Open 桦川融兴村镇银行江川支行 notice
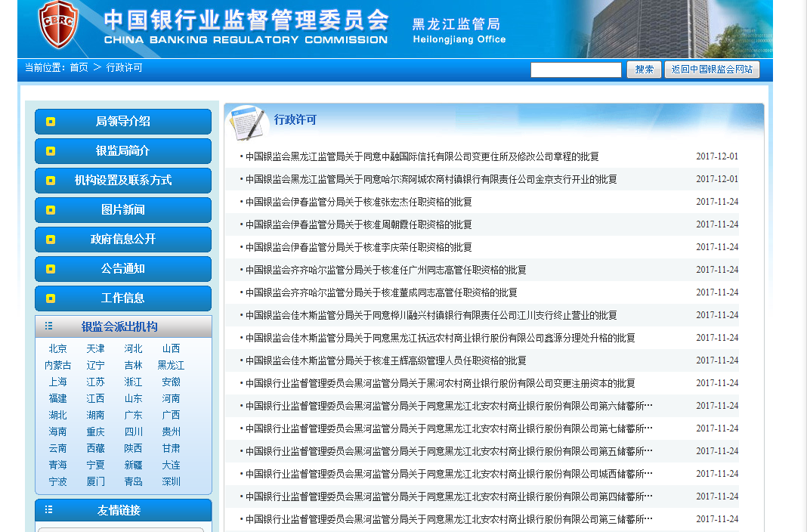The image size is (807, 532). click(431, 315)
